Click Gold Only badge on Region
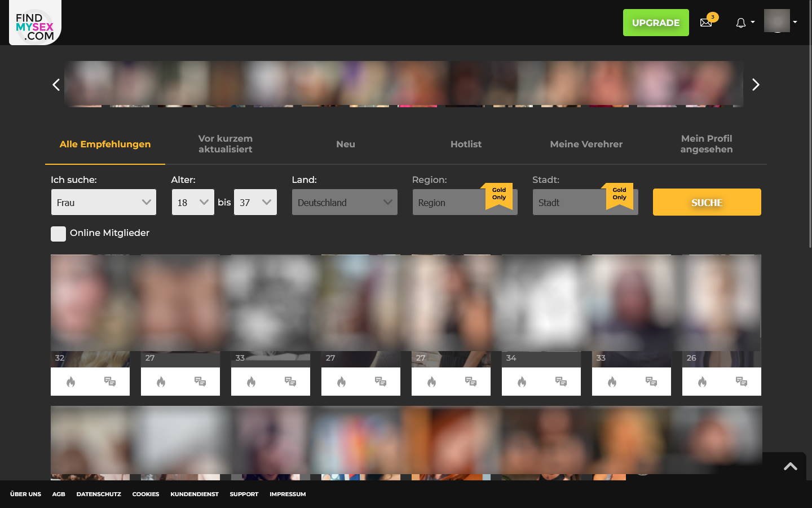This screenshot has height=508, width=812. coord(499,195)
